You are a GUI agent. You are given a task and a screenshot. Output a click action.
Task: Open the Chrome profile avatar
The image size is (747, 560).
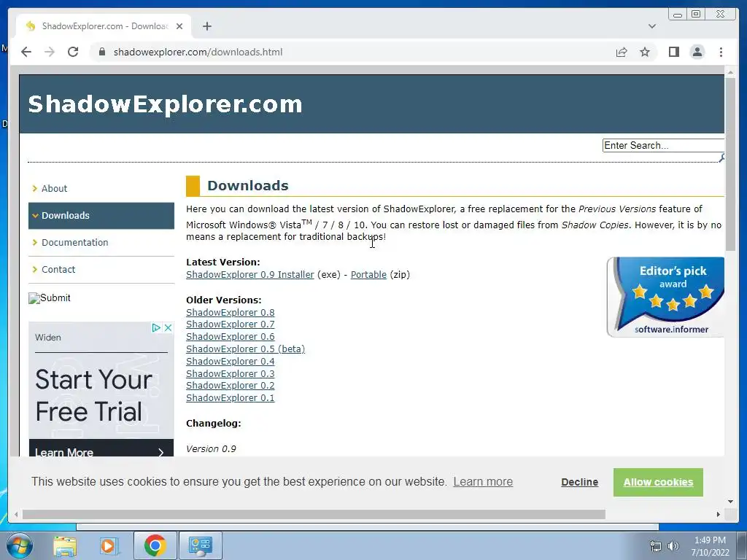click(x=697, y=52)
